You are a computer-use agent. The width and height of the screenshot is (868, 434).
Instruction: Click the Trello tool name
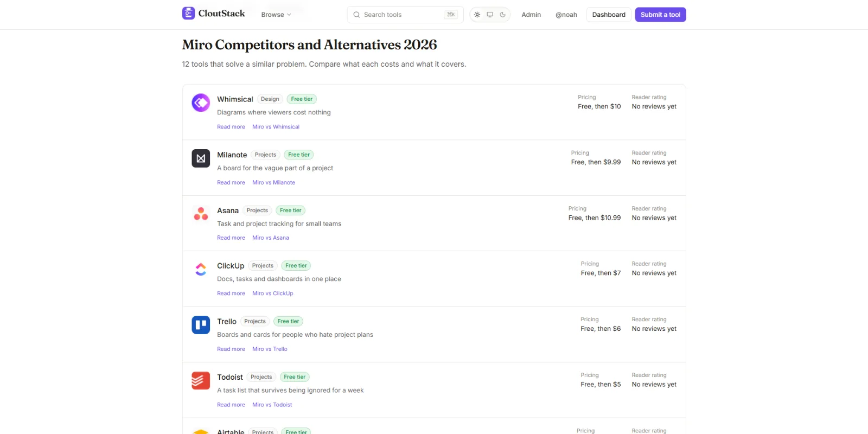point(227,322)
